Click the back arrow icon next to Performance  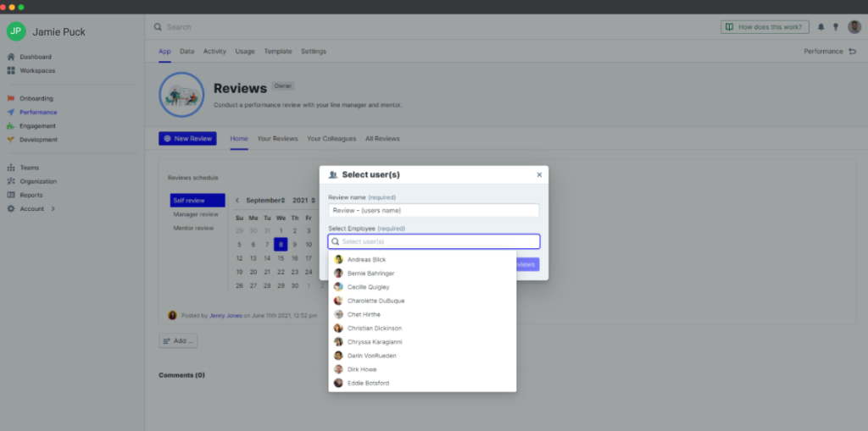(x=853, y=52)
